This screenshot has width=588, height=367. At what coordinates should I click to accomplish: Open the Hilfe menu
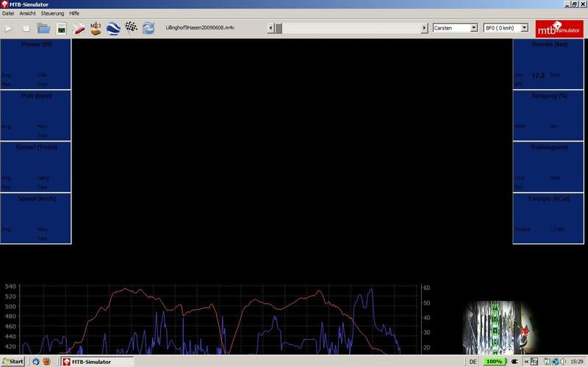[x=74, y=13]
